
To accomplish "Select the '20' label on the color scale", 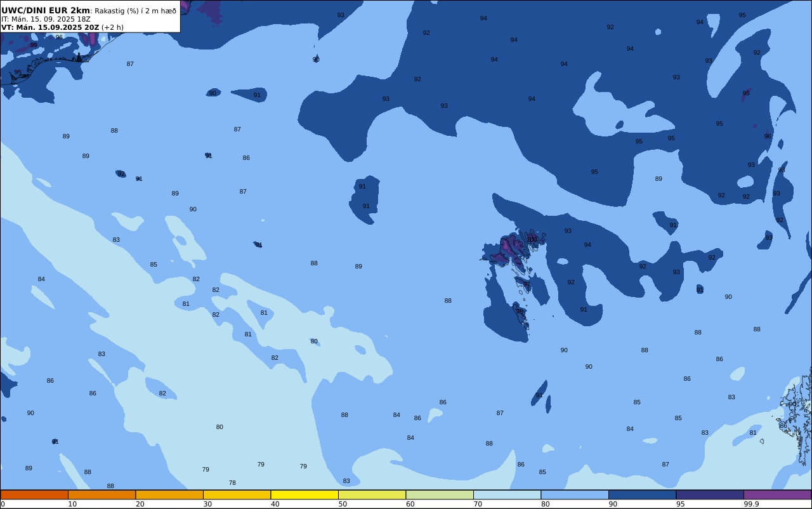I will (140, 504).
